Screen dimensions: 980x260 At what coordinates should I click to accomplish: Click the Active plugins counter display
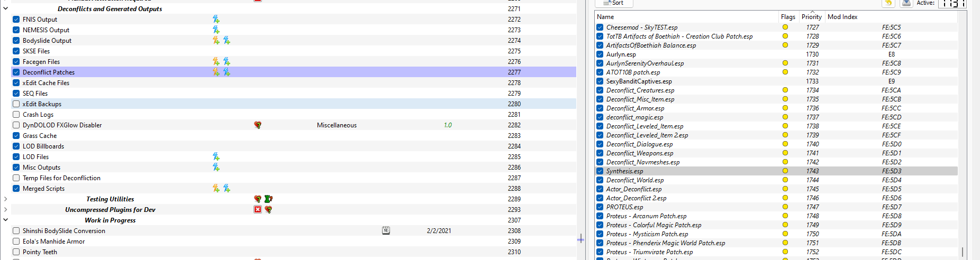(x=952, y=3)
